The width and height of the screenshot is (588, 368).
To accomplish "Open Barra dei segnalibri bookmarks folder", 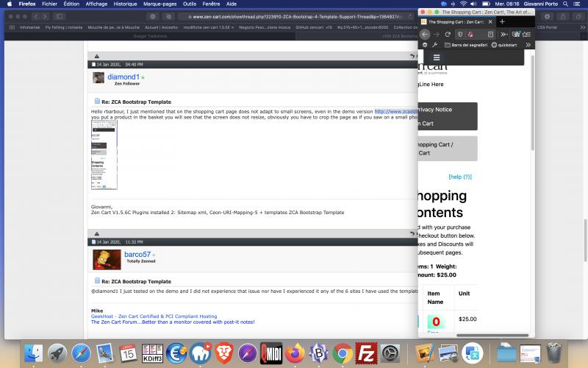I will (x=466, y=45).
